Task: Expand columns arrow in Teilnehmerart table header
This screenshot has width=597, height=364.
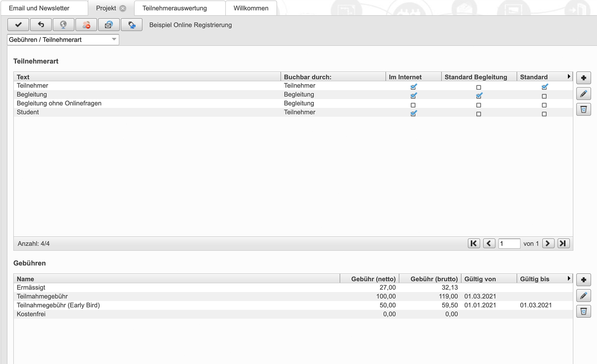Action: 569,77
